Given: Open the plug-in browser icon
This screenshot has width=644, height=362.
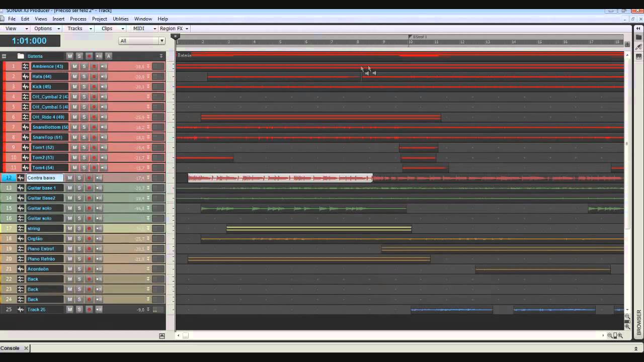Looking at the screenshot, I should pyautogui.click(x=638, y=47).
